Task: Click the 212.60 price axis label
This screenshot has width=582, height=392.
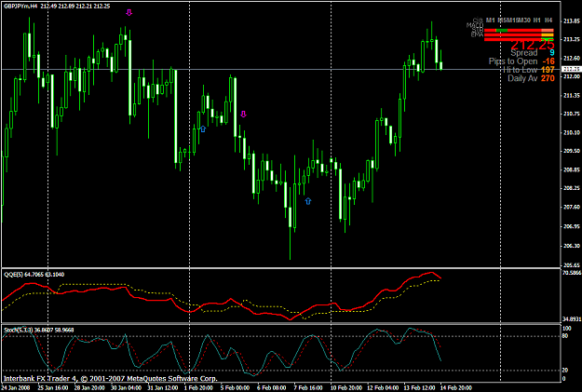Action: 572,58
